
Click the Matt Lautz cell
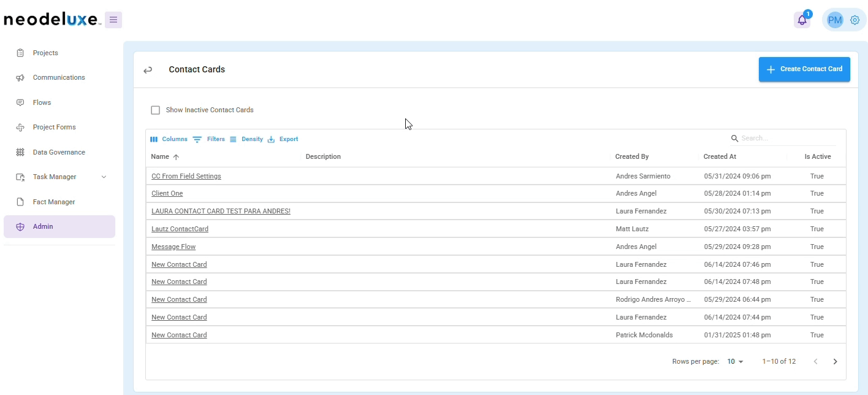tap(633, 229)
